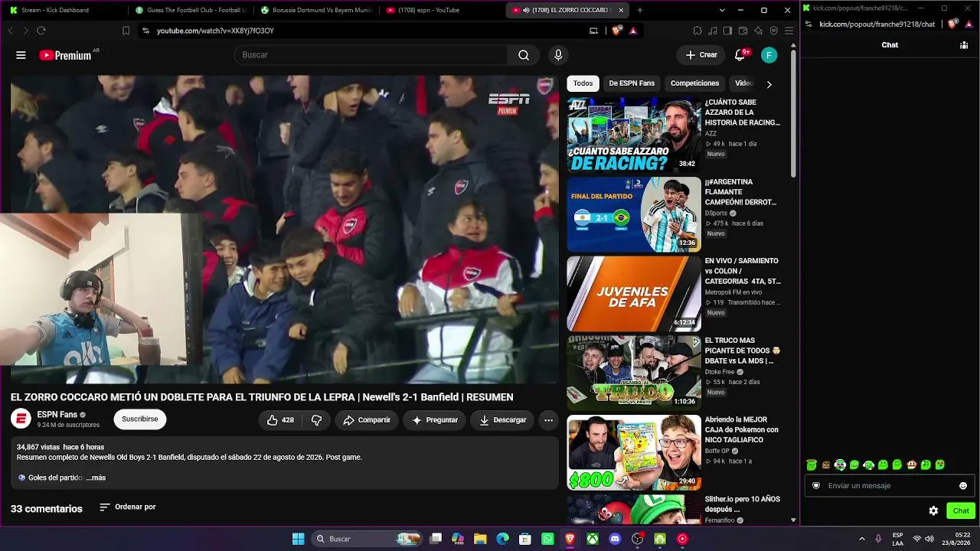Open the emote picker in Kick chat

tap(963, 485)
